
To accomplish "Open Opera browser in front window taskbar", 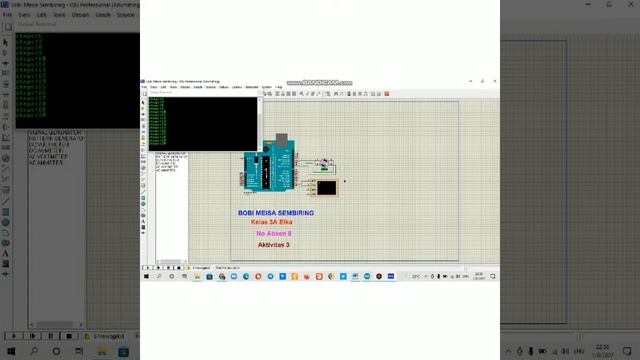I will [x=258, y=276].
